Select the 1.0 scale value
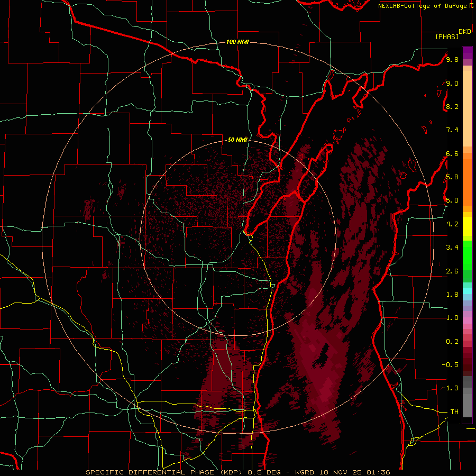Viewport: 476px width, 476px height. click(x=452, y=318)
